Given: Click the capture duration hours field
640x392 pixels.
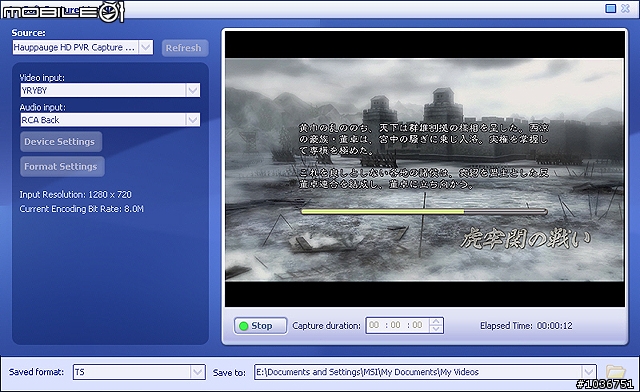Looking at the screenshot, I should pos(374,325).
